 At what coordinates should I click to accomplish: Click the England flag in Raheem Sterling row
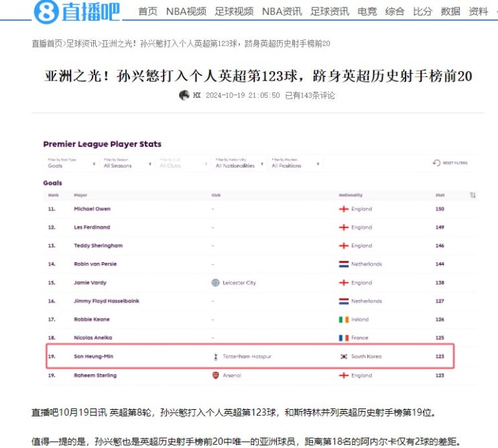click(344, 376)
